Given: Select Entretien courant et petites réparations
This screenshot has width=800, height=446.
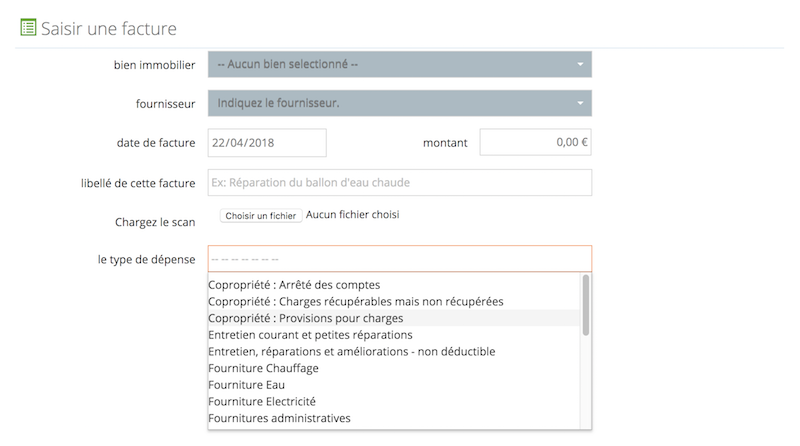Looking at the screenshot, I should (x=393, y=335).
